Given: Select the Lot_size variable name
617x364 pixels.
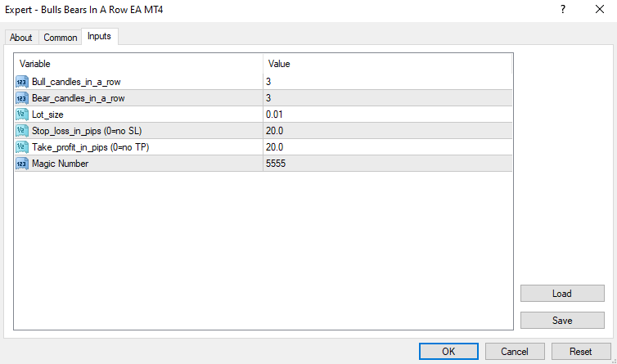Looking at the screenshot, I should [47, 115].
